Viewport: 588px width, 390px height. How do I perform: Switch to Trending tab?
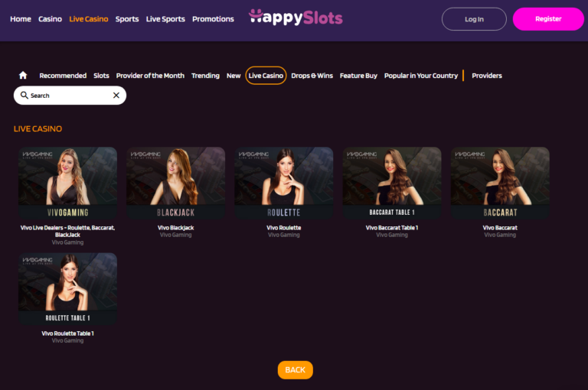[205, 76]
